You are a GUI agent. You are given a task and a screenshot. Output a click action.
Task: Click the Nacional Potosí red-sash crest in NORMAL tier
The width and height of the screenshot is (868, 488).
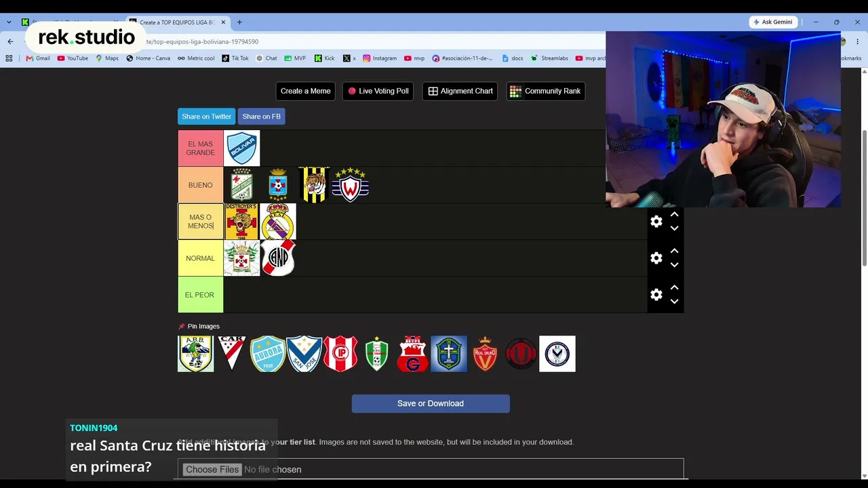pyautogui.click(x=278, y=258)
